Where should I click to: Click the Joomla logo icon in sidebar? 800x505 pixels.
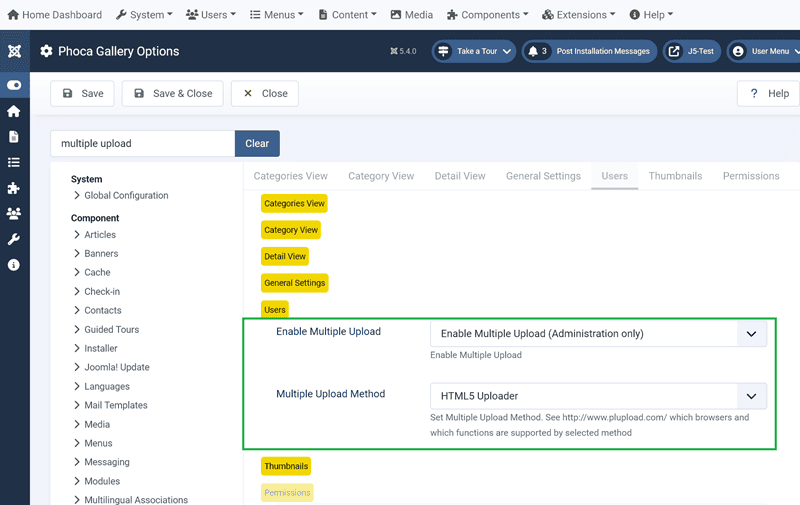[14, 51]
